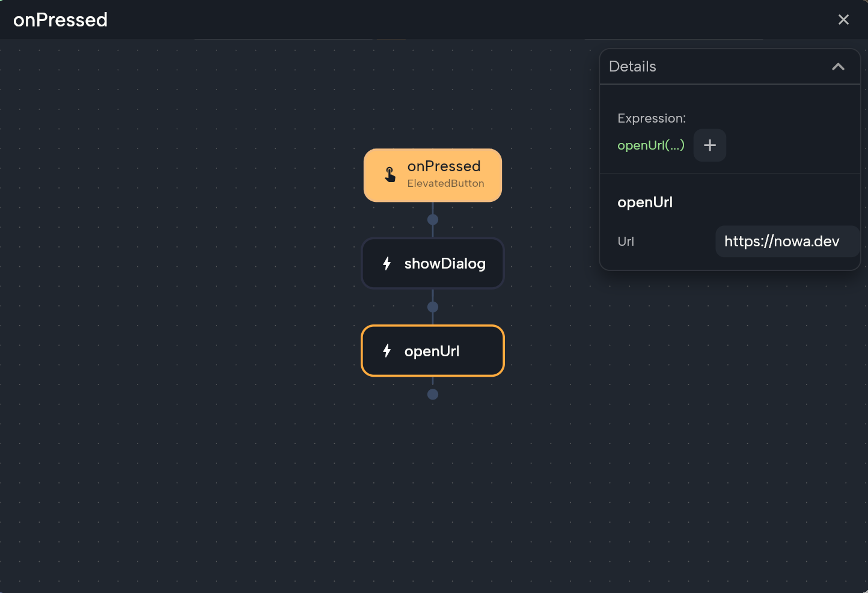This screenshot has height=593, width=868.
Task: Click the plus icon to add an expression
Action: [709, 145]
